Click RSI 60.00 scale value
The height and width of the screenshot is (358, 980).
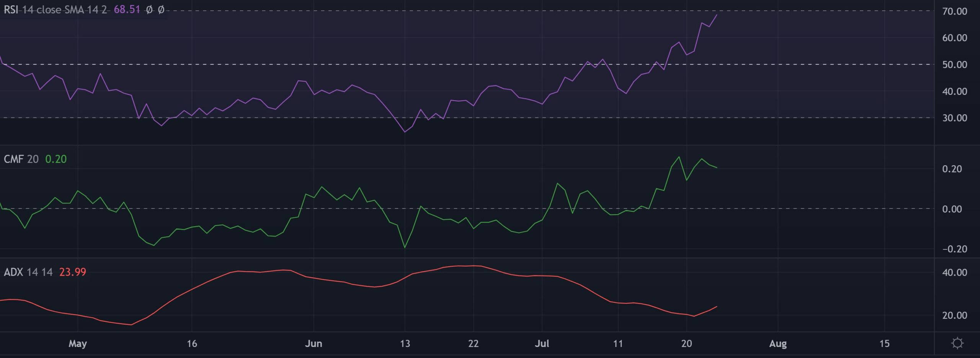pos(955,38)
